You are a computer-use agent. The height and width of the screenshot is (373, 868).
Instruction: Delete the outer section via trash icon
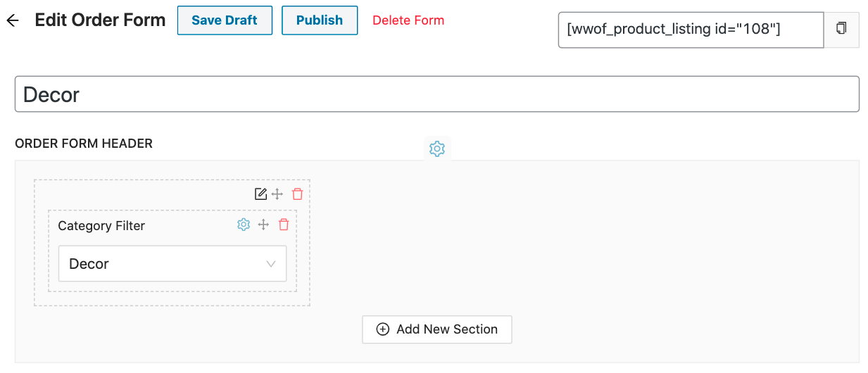(x=298, y=194)
